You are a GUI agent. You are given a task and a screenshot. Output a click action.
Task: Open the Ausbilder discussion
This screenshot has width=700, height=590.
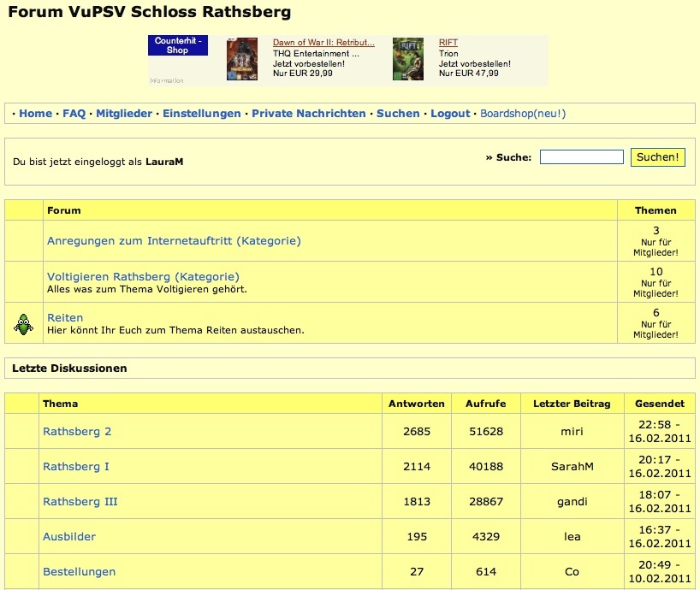point(69,536)
